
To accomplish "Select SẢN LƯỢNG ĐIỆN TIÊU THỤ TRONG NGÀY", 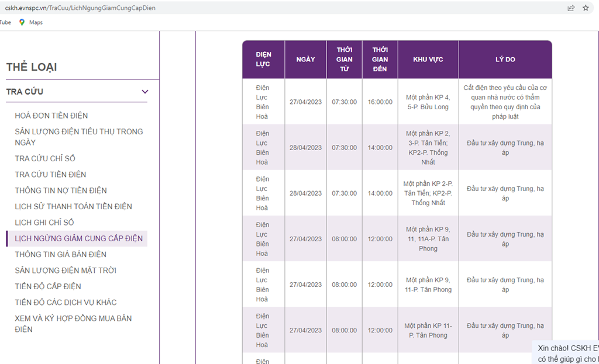I will click(x=79, y=137).
